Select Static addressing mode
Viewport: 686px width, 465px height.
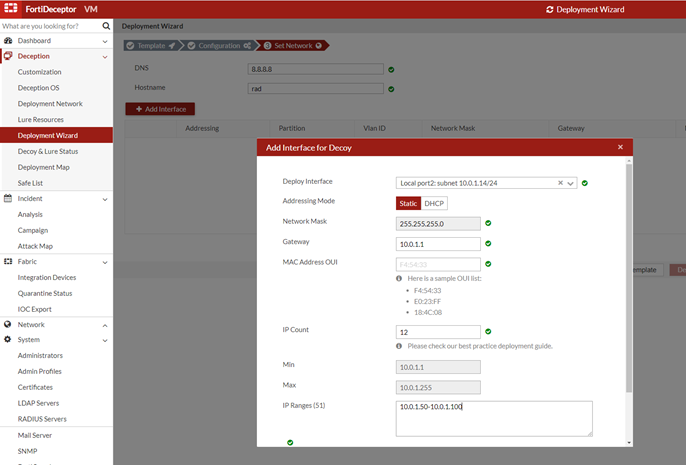[x=408, y=203]
